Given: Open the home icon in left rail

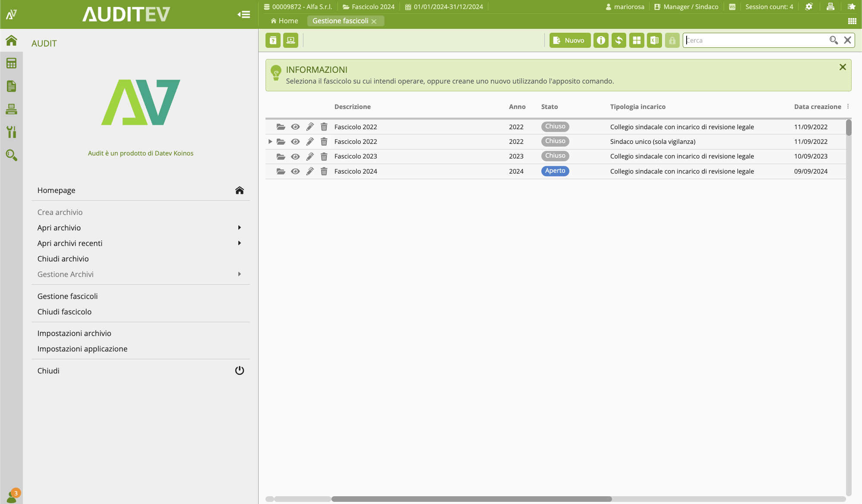Looking at the screenshot, I should [x=11, y=40].
